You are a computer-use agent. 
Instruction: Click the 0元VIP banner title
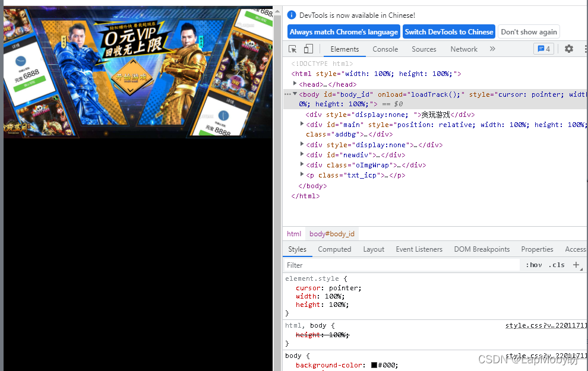132,40
